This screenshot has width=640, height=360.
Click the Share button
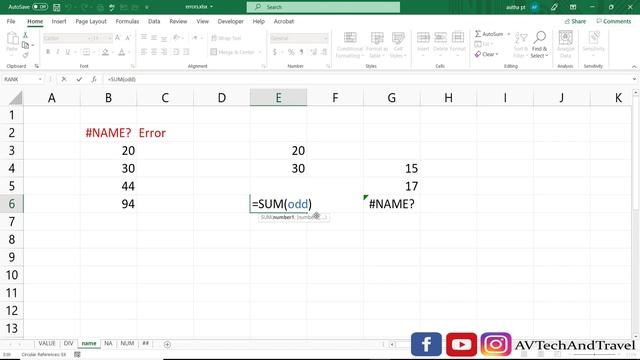[x=575, y=21]
